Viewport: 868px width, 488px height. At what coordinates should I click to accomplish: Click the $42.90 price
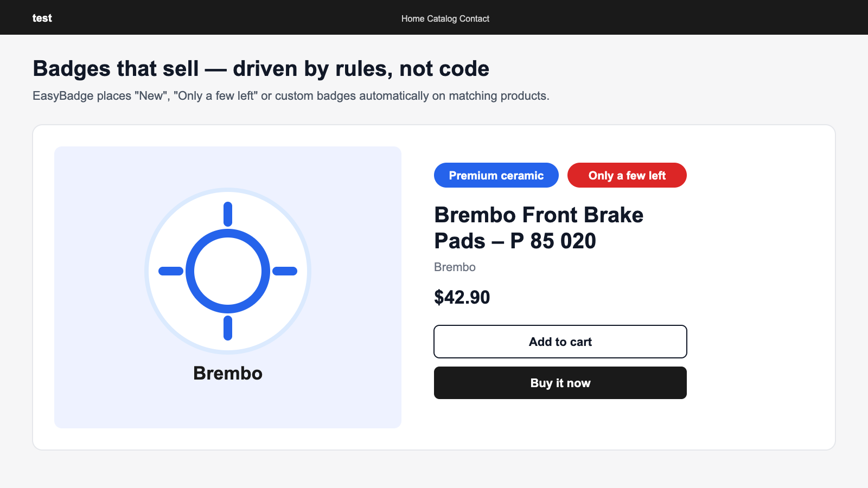[462, 297]
